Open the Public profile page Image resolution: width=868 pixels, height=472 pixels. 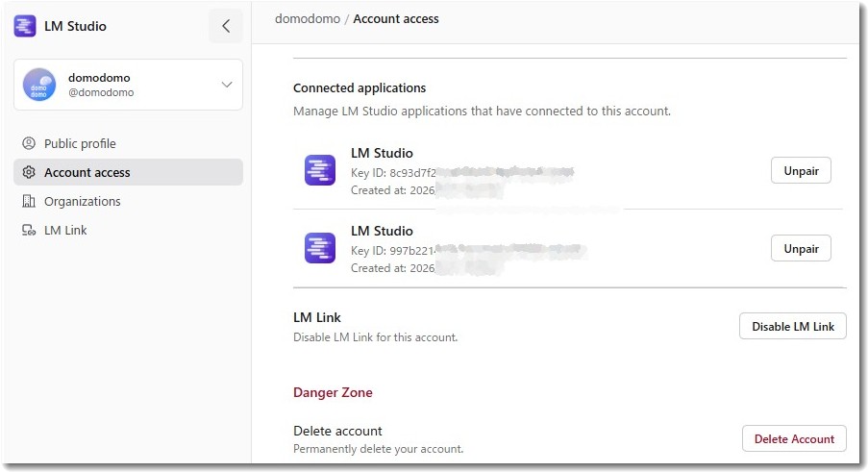coord(128,143)
